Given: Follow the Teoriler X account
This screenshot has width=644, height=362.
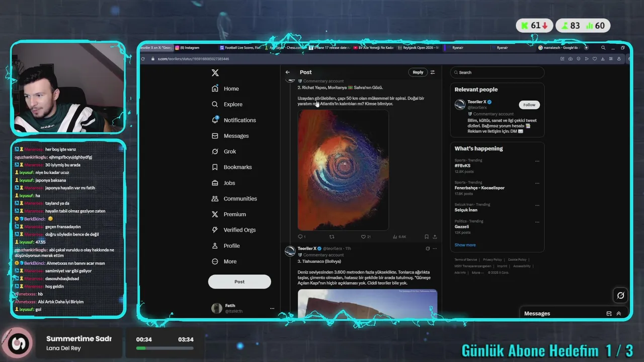Looking at the screenshot, I should tap(529, 105).
